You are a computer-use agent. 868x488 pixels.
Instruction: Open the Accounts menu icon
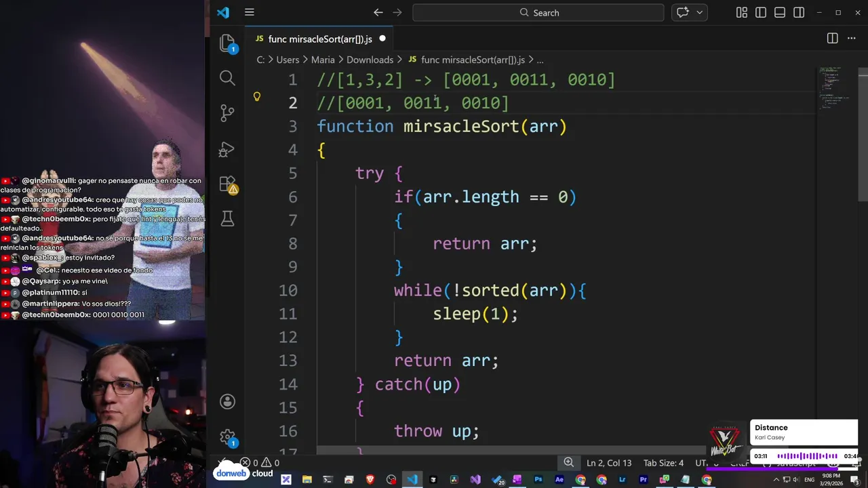click(227, 401)
